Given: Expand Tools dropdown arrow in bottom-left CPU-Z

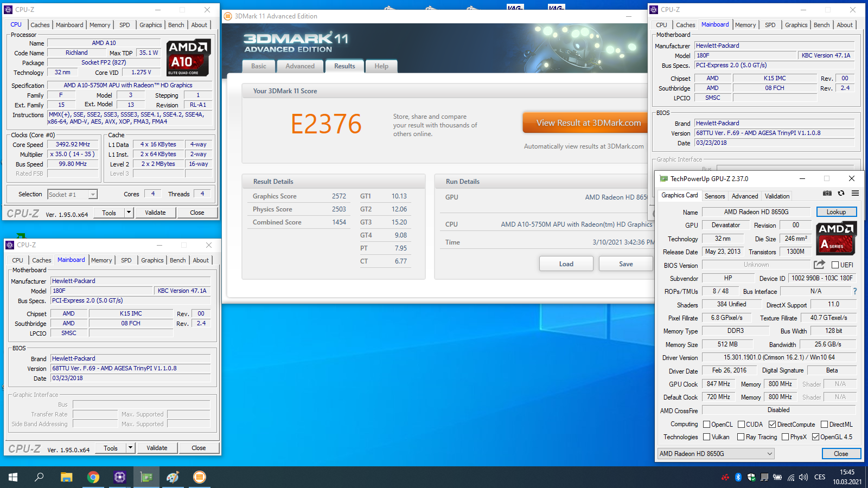Looking at the screenshot, I should click(x=130, y=448).
